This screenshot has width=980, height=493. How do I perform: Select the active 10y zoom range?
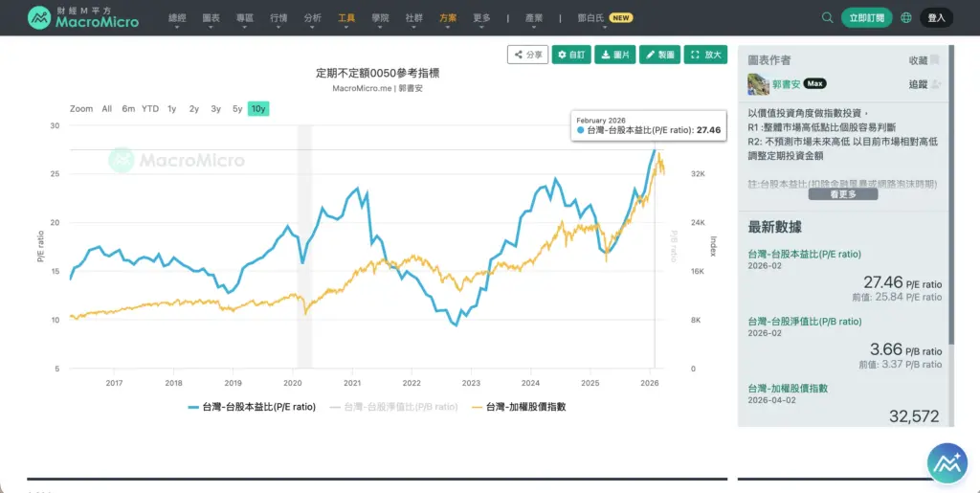click(258, 109)
